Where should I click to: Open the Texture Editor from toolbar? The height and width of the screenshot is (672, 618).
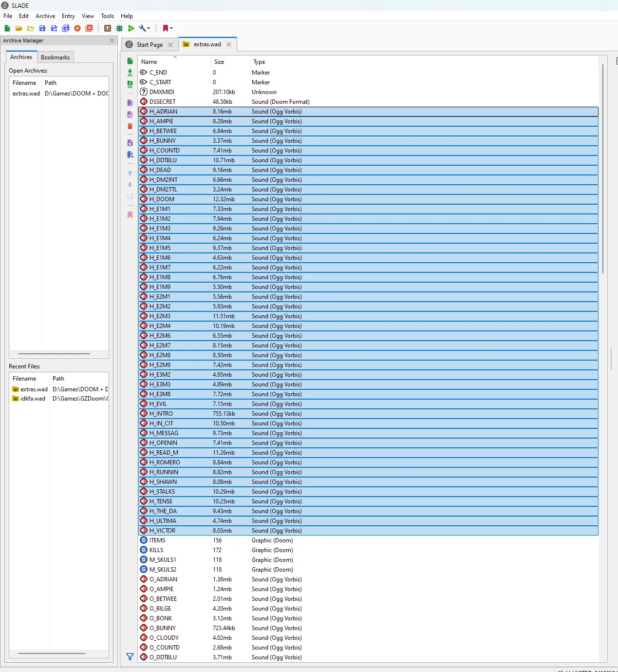(108, 28)
